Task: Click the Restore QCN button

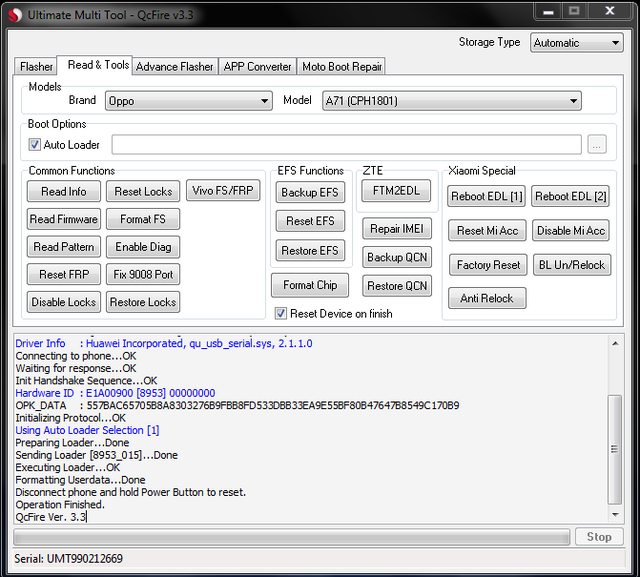Action: pyautogui.click(x=397, y=286)
